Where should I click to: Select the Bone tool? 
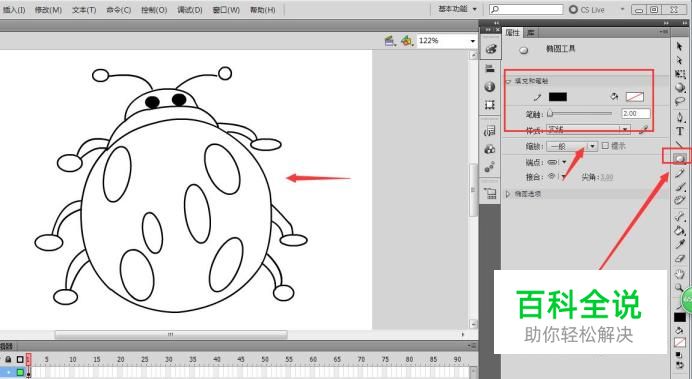click(x=680, y=216)
